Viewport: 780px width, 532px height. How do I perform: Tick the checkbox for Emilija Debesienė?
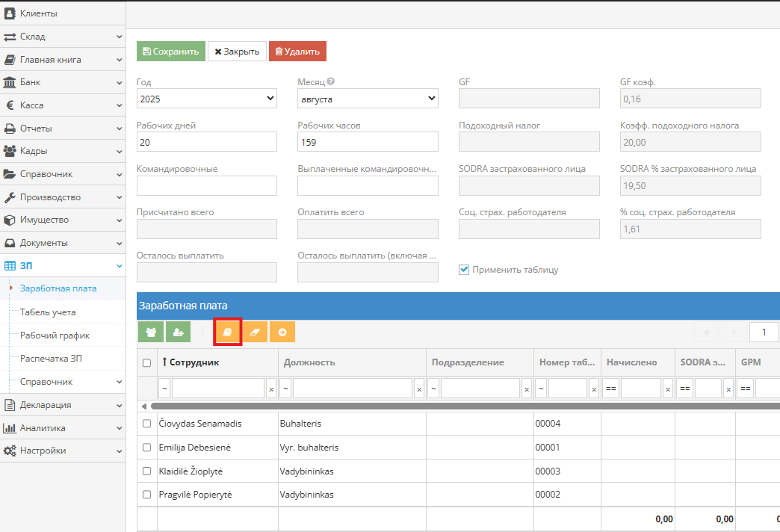click(146, 448)
